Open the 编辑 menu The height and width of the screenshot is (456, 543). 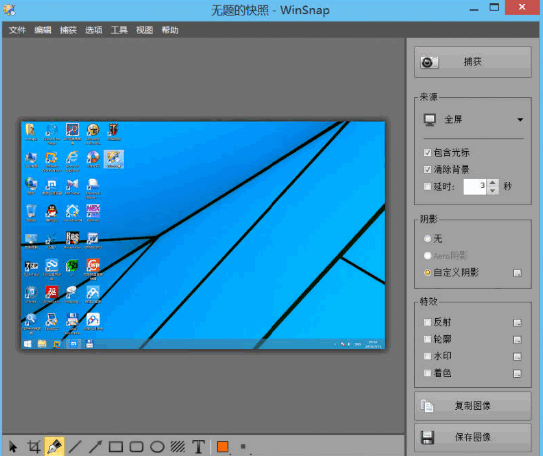(43, 30)
